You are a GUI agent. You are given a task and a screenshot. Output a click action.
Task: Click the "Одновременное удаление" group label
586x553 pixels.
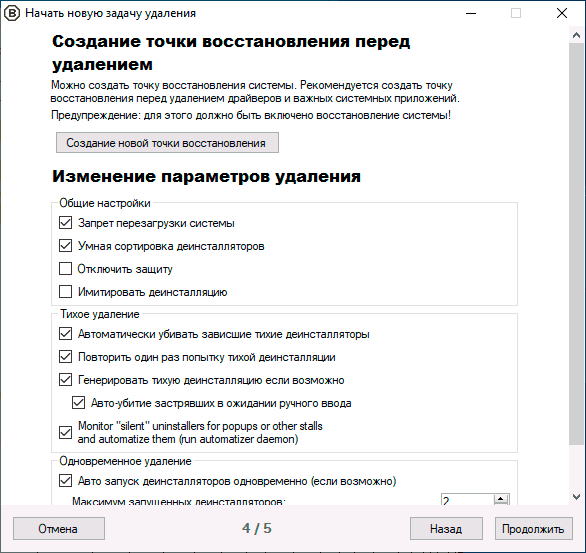point(125,461)
